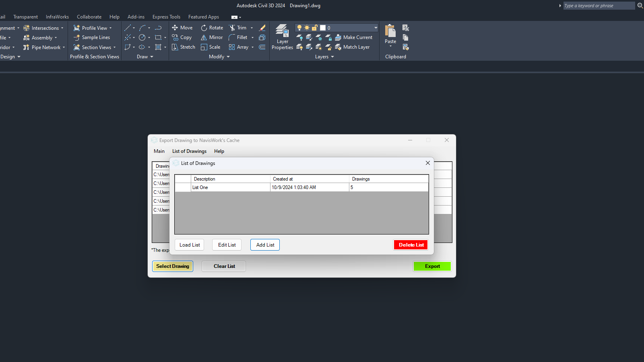Screen dimensions: 644x362
Task: Click the red Delete List button
Action: pyautogui.click(x=411, y=245)
